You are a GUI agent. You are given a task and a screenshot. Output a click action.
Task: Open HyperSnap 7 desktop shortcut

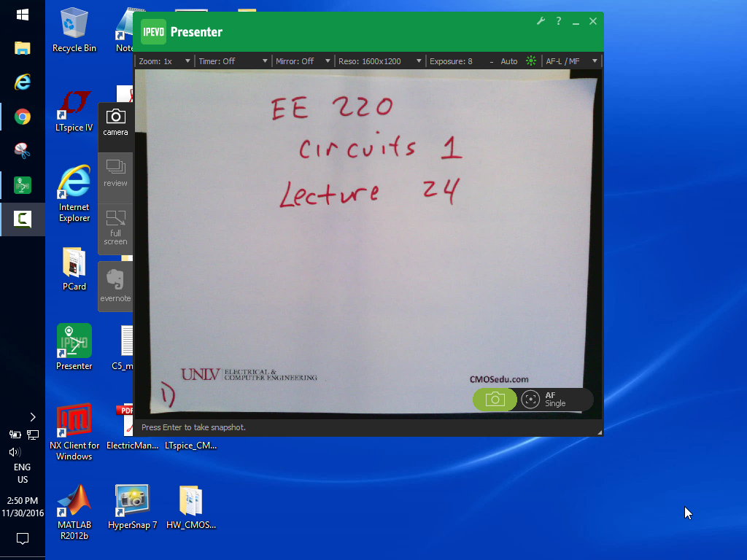point(133,507)
